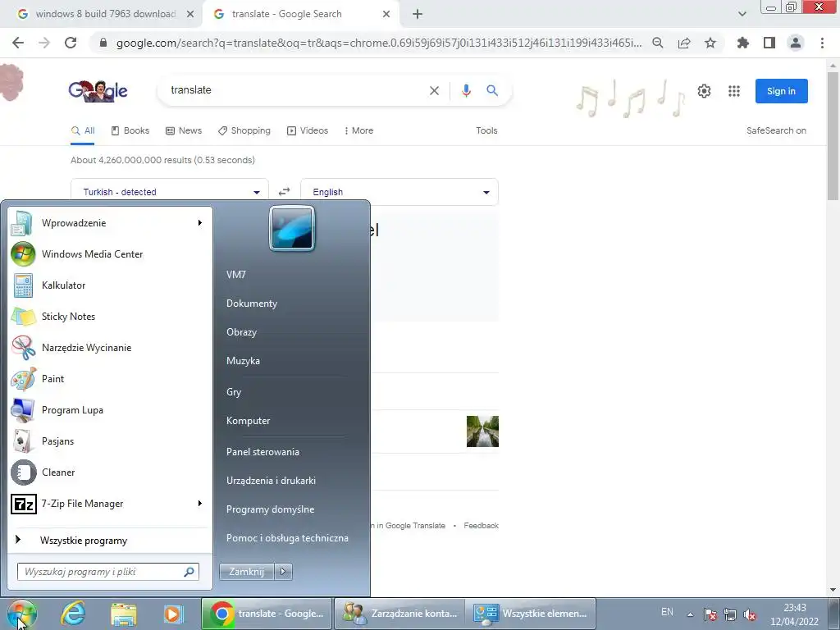Open Google quick settings gear
The width and height of the screenshot is (840, 630).
(x=704, y=91)
